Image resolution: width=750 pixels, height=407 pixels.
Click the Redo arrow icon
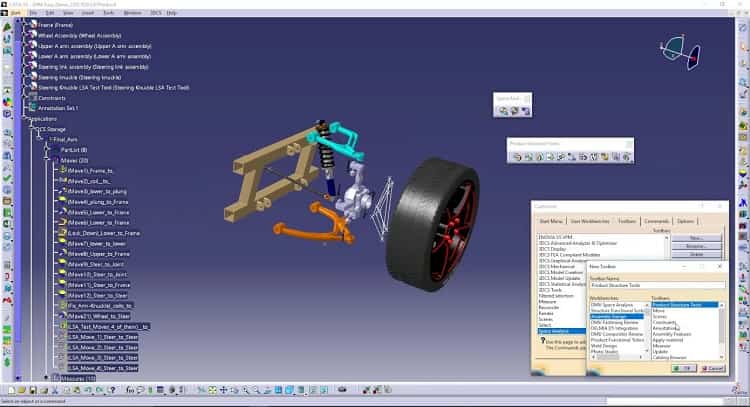point(99,390)
